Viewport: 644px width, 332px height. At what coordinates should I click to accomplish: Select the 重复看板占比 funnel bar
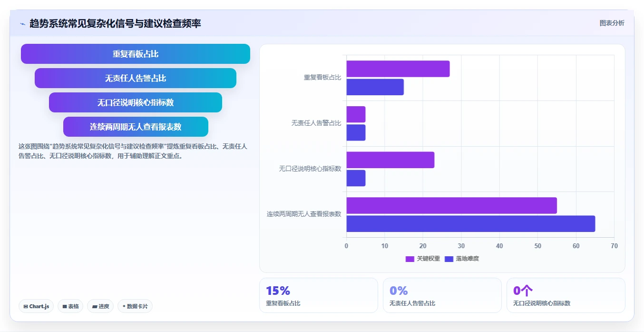tap(136, 54)
